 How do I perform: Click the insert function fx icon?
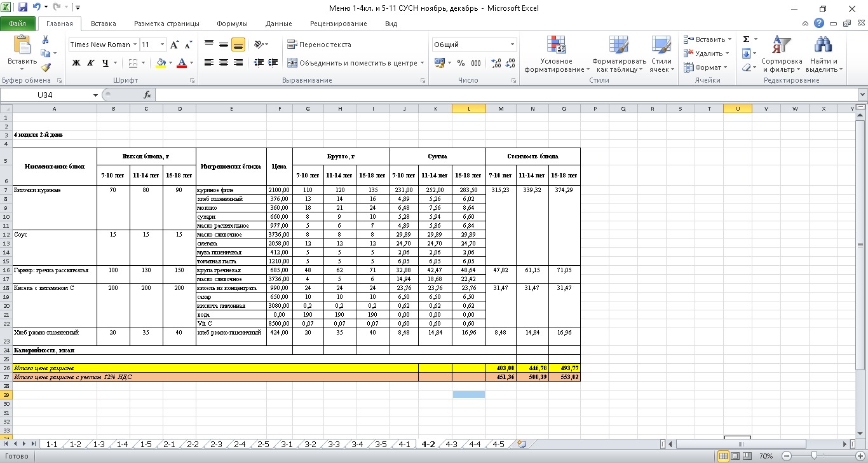pyautogui.click(x=147, y=95)
